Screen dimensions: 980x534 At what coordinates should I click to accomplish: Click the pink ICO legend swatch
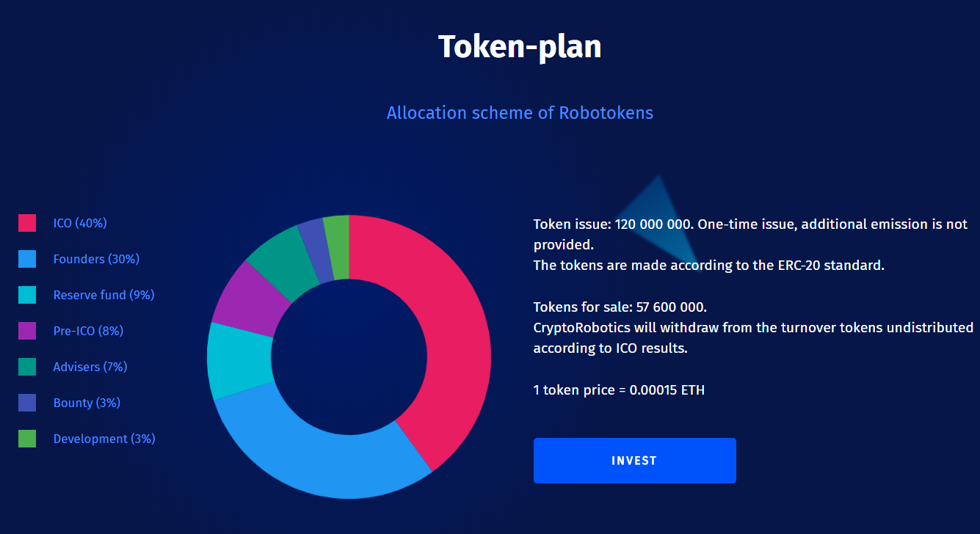[27, 223]
